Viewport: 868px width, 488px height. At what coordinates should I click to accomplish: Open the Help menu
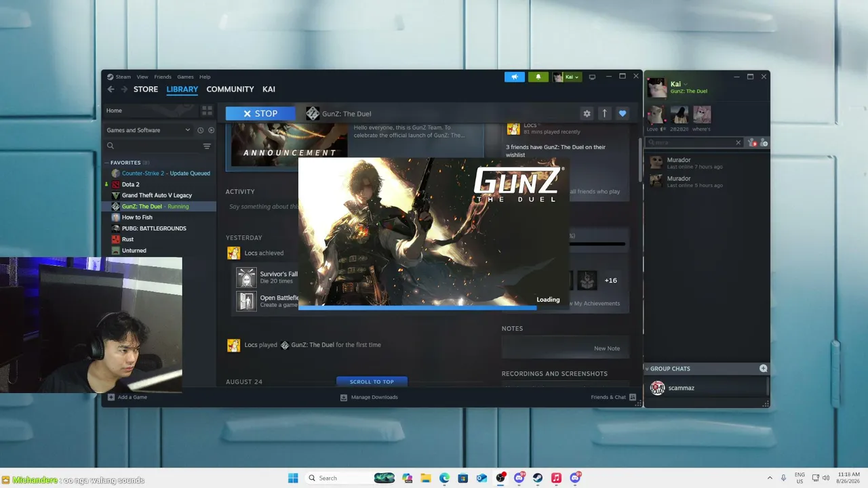(x=205, y=77)
